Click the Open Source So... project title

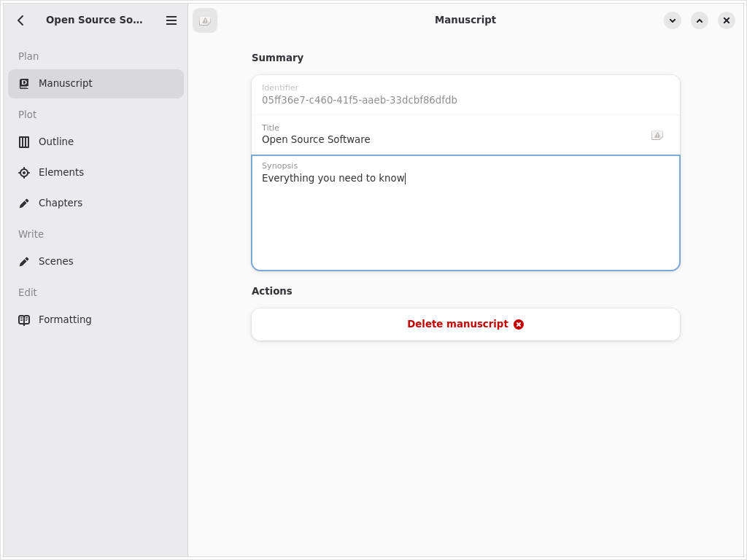pyautogui.click(x=94, y=20)
